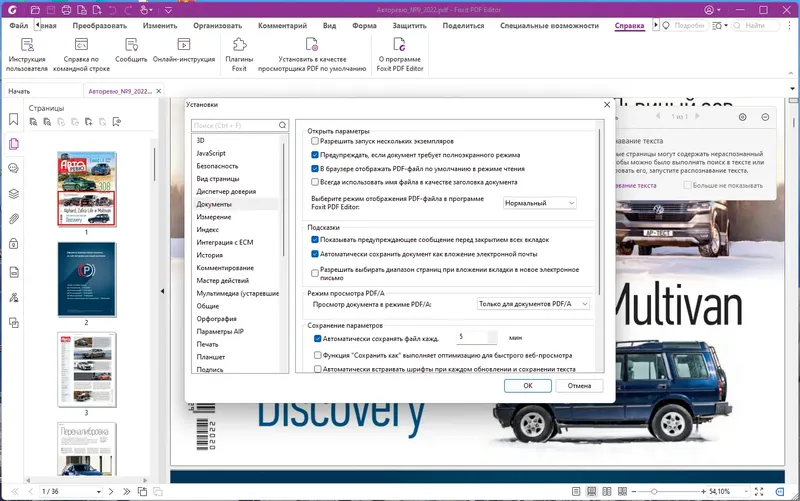Open account profile dropdown in title bar
Viewport: 800px width, 501px height.
tap(712, 10)
